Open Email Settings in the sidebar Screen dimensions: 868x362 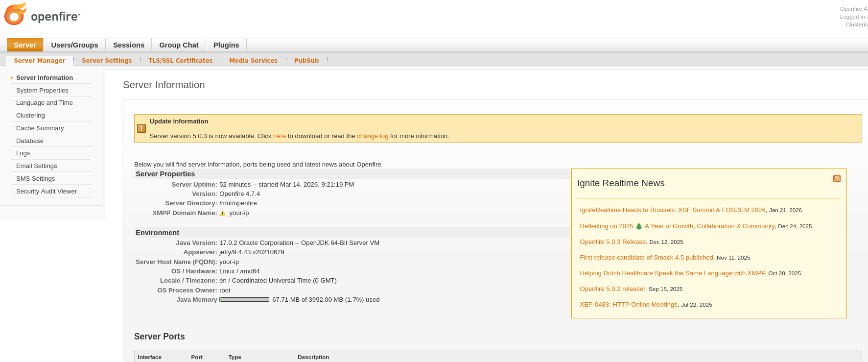tap(37, 166)
